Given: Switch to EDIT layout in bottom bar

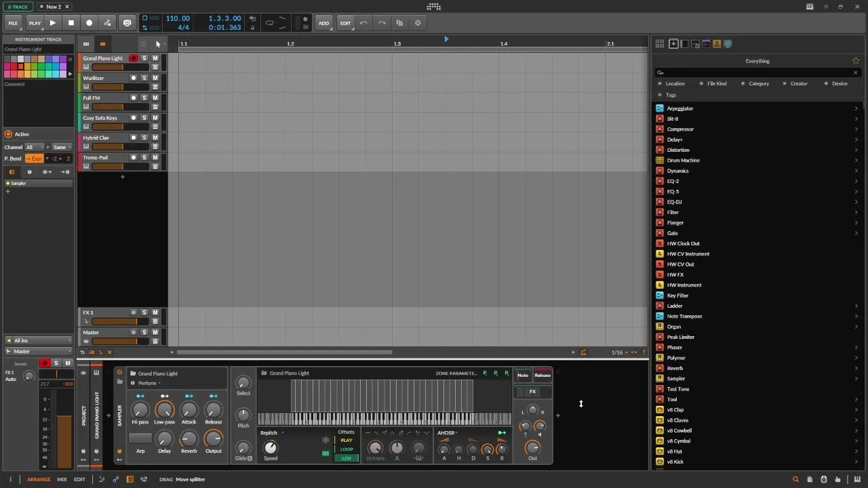Looking at the screenshot, I should point(79,479).
